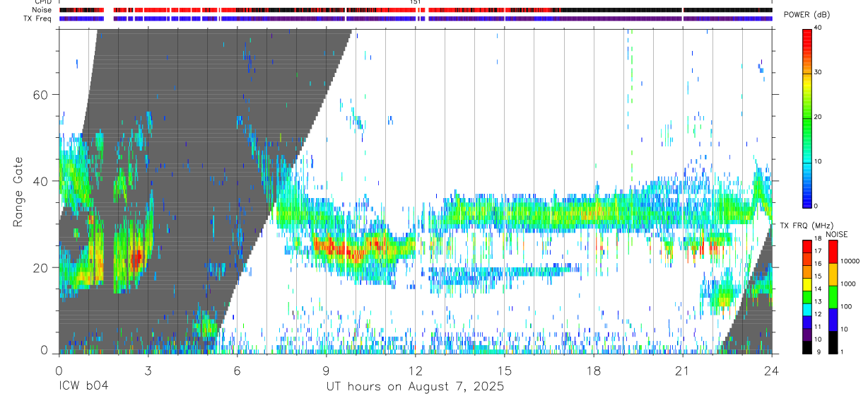This screenshot has height=401, width=868.
Task: Click the vertical POWER rainbow color scale
Action: [807, 117]
